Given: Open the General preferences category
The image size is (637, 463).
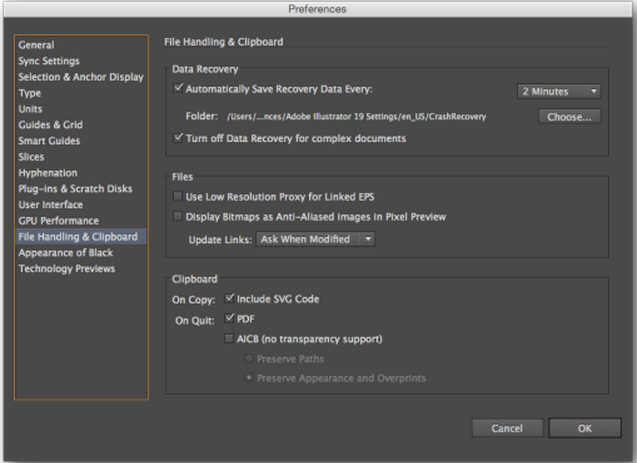Looking at the screenshot, I should 36,45.
